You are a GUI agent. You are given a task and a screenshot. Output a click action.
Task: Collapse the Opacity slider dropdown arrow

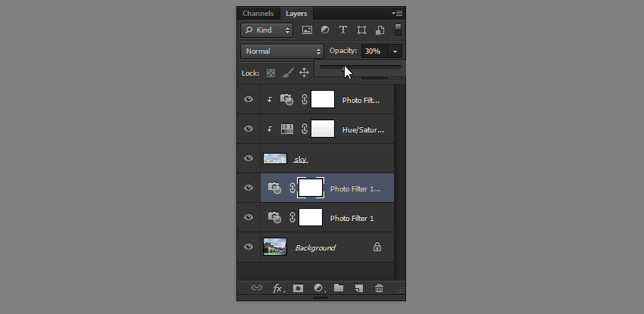(395, 51)
